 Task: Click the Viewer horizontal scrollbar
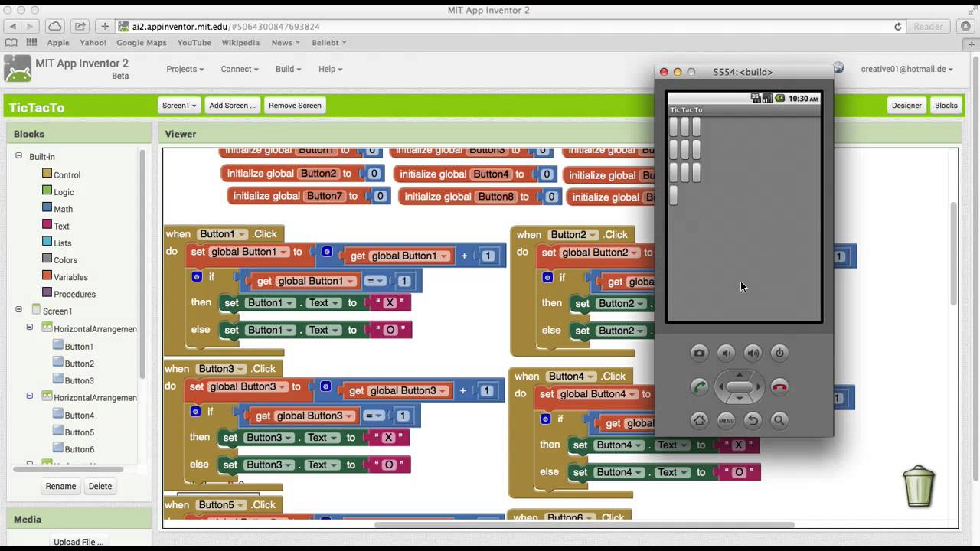pyautogui.click(x=584, y=525)
